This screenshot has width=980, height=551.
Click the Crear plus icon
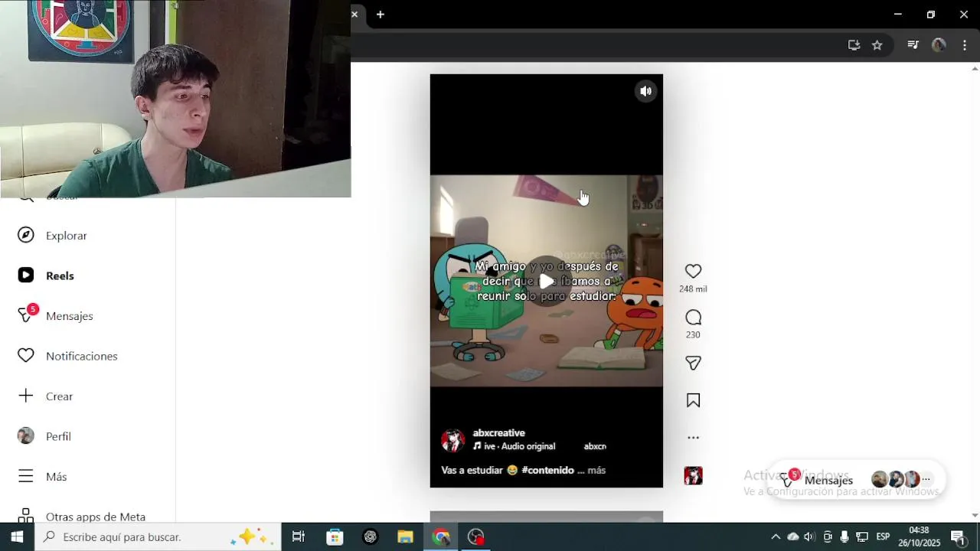point(26,396)
